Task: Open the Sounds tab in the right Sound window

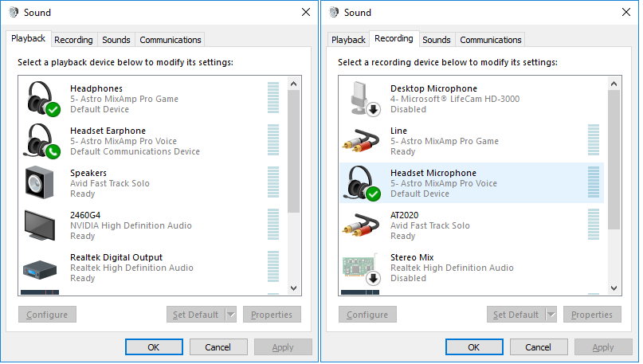Action: 437,40
